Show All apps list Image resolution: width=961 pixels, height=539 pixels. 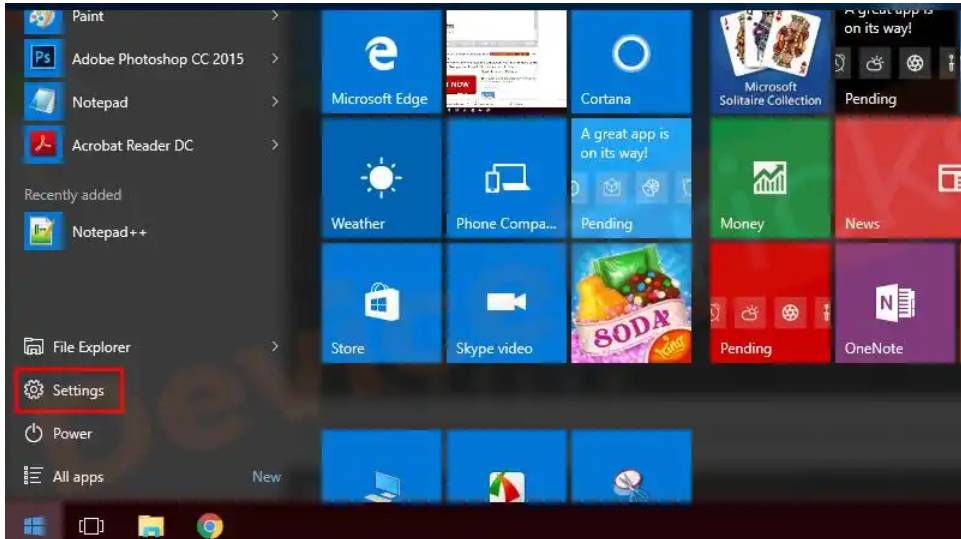click(x=64, y=476)
